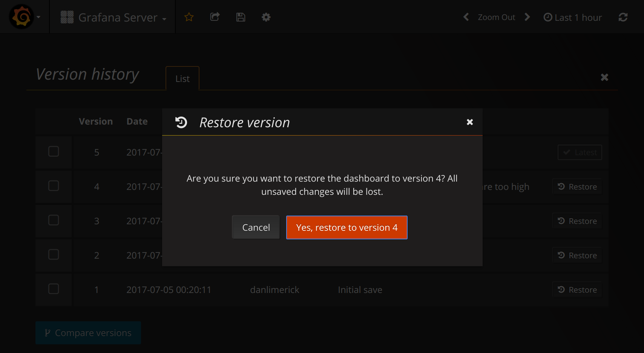The height and width of the screenshot is (353, 644).
Task: Star this dashboard as favorite
Action: click(x=189, y=17)
